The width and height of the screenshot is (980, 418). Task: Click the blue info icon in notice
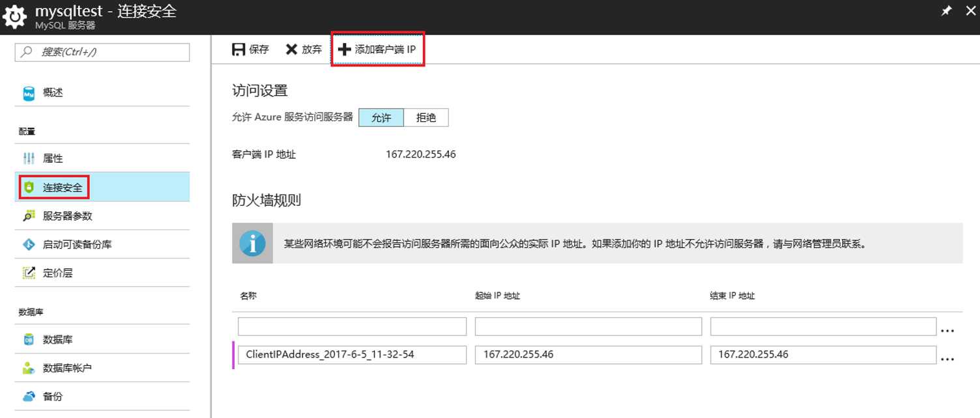tap(252, 244)
